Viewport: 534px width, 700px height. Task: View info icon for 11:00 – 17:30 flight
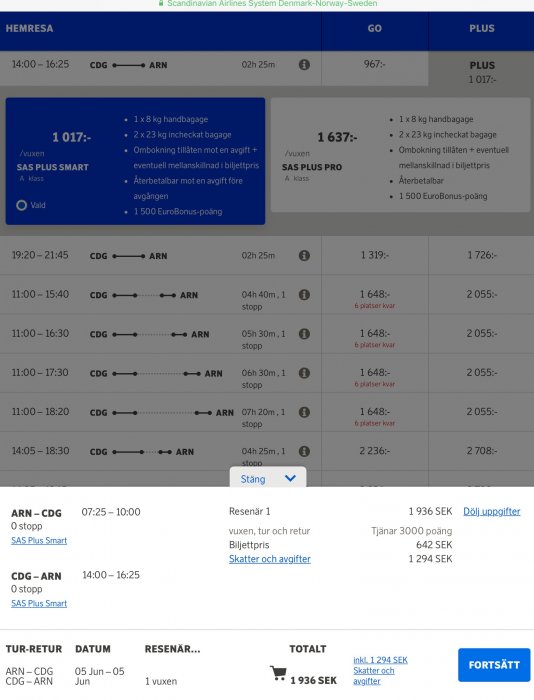(x=304, y=373)
